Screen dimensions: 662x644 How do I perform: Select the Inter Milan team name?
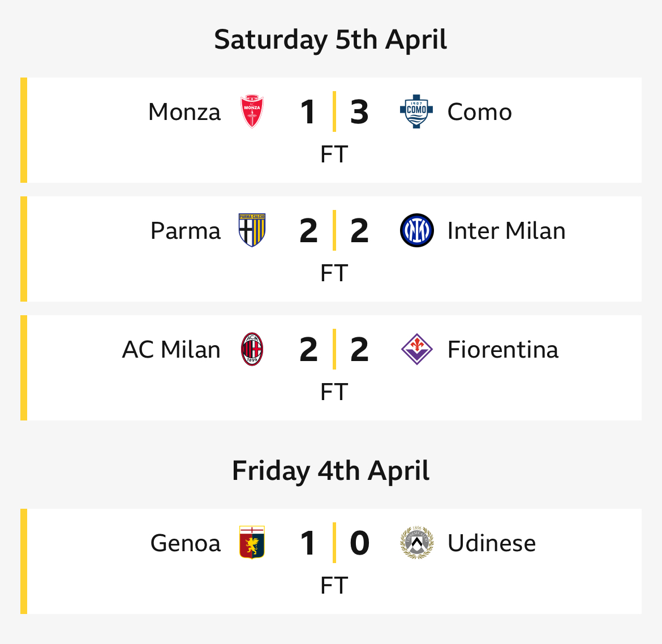506,230
